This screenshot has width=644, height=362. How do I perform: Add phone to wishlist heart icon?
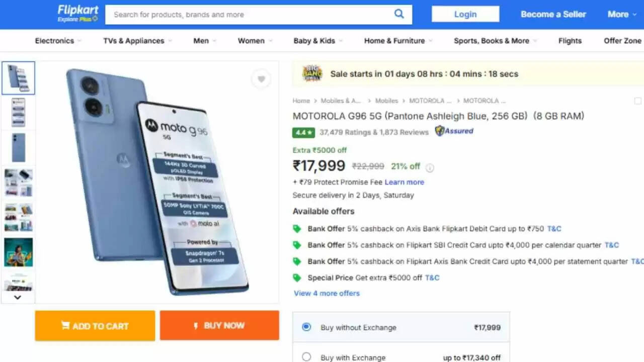(x=261, y=79)
